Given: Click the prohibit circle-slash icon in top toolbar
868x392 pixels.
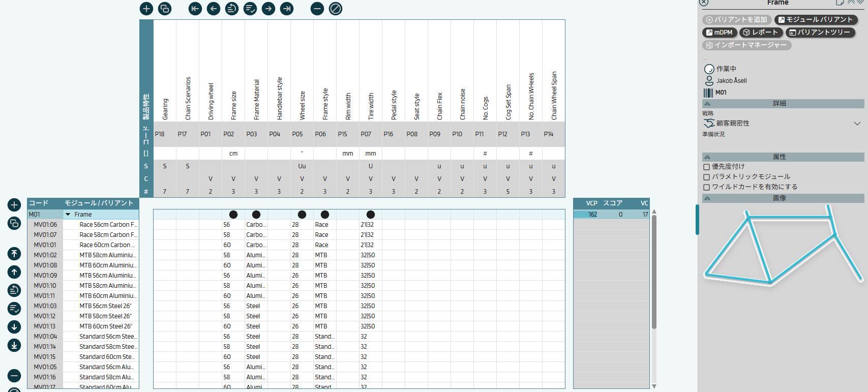Looking at the screenshot, I should point(336,9).
